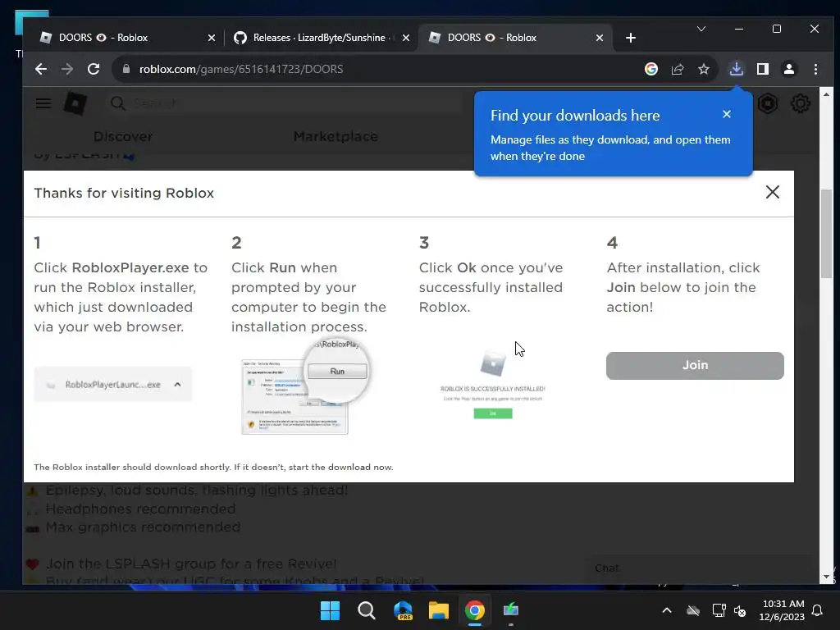Open the Windows Start menu
840x630 pixels.
pos(330,610)
